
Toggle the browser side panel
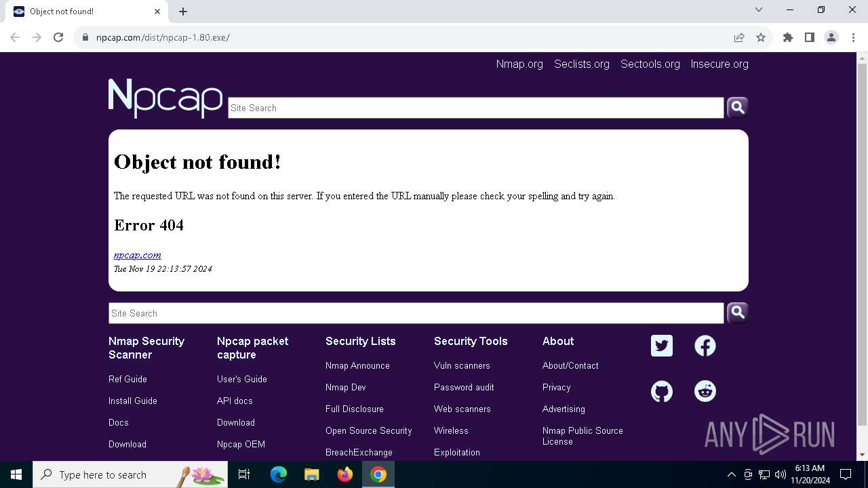point(810,37)
